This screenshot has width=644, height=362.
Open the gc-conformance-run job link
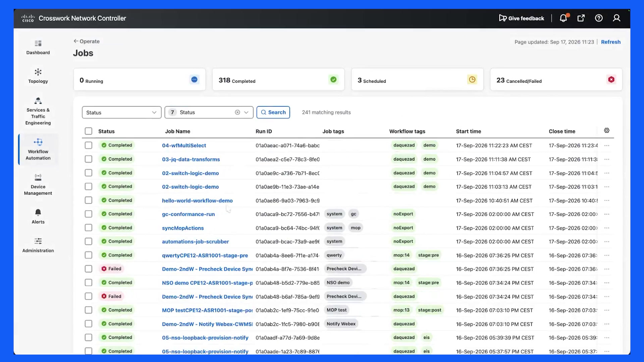point(189,214)
